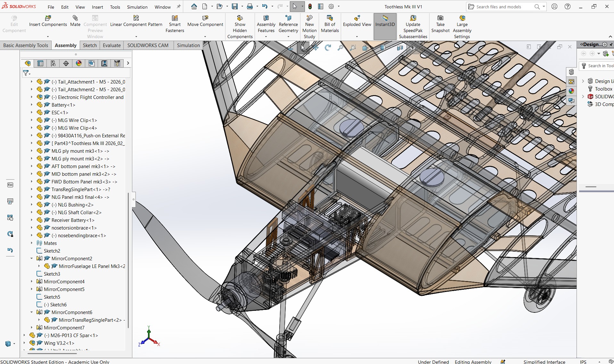The height and width of the screenshot is (364, 614).
Task: Switch to the Evaluate tab
Action: [x=112, y=45]
